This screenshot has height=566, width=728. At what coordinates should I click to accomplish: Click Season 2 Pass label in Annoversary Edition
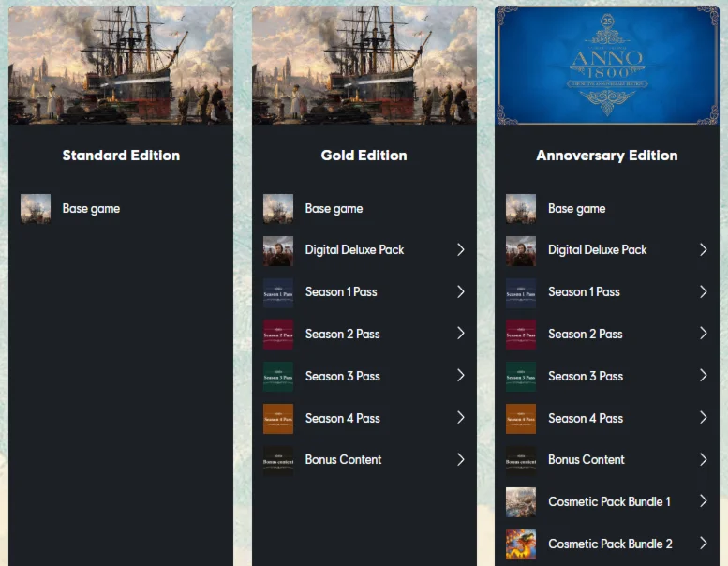tap(585, 334)
